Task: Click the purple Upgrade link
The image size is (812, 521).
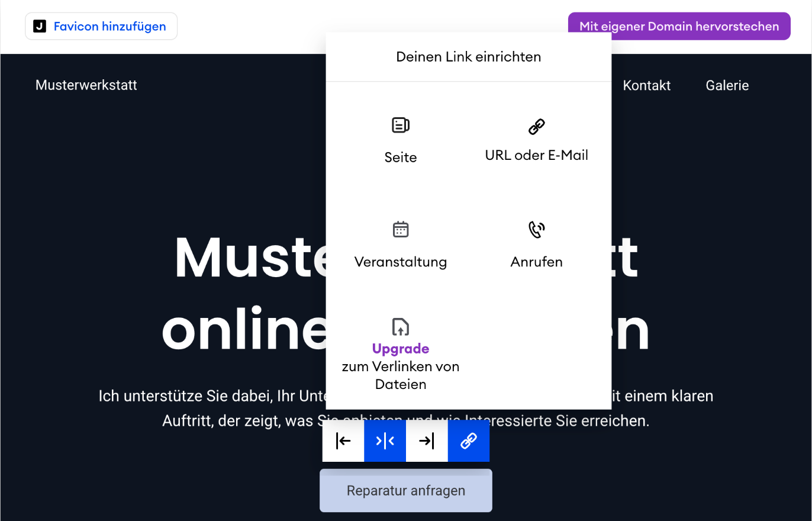Action: point(401,349)
